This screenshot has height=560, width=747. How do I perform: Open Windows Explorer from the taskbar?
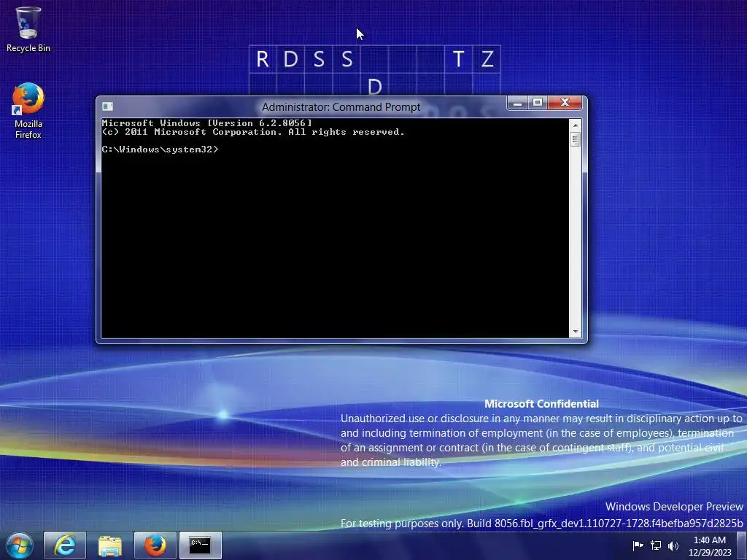pos(110,545)
